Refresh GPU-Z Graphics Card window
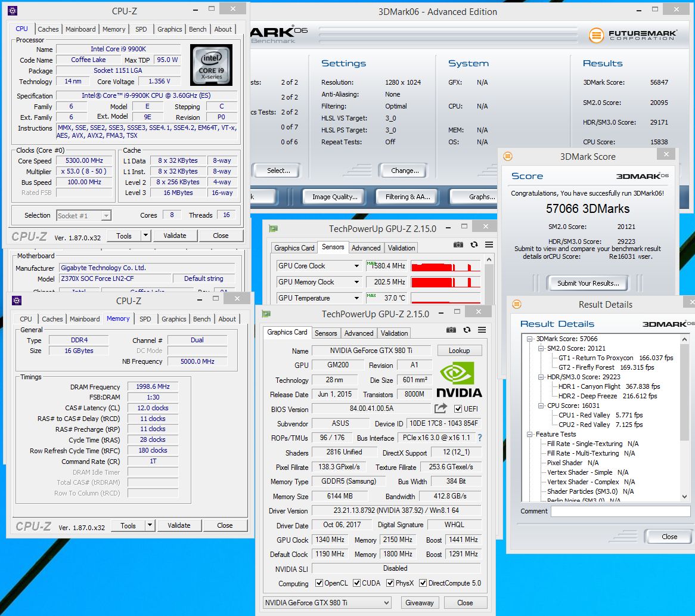This screenshot has width=695, height=616. (467, 330)
